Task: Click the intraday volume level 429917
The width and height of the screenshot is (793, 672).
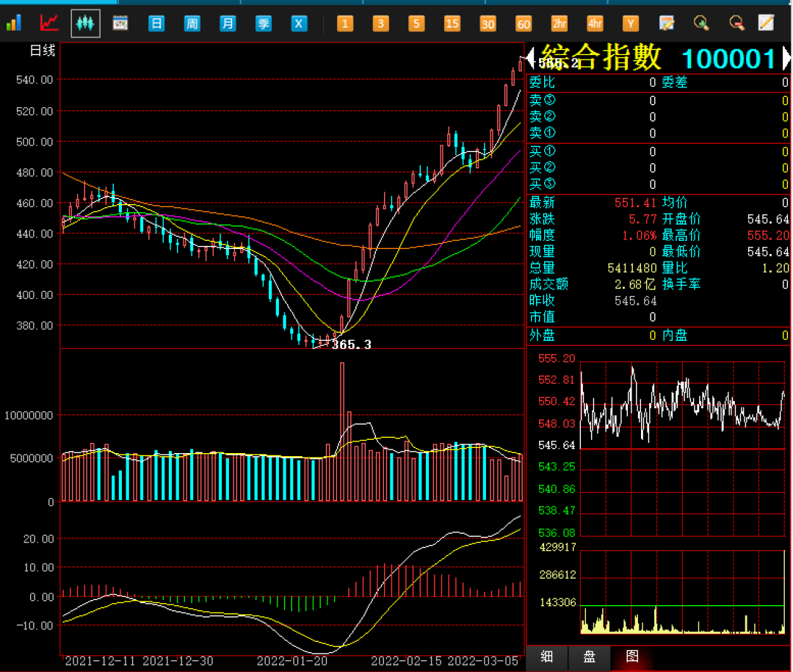Action: click(x=557, y=547)
